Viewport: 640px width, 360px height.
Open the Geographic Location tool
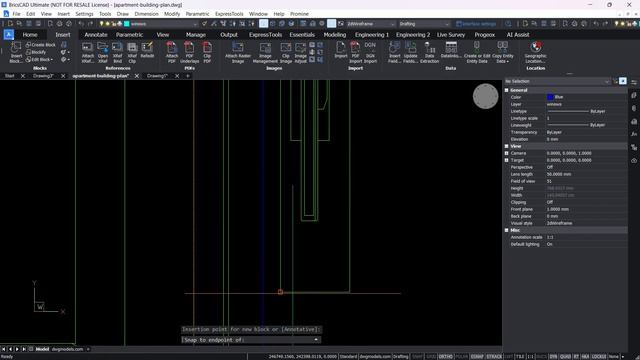[x=536, y=52]
